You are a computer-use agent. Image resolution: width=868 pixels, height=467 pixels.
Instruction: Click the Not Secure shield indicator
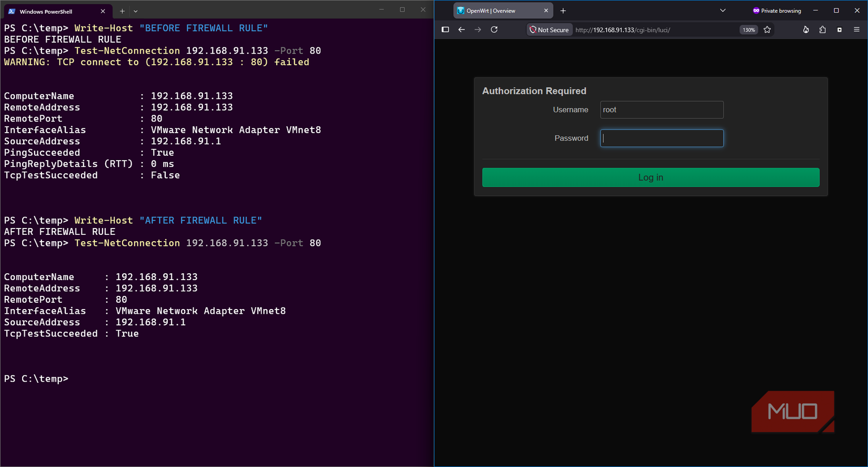(x=549, y=30)
